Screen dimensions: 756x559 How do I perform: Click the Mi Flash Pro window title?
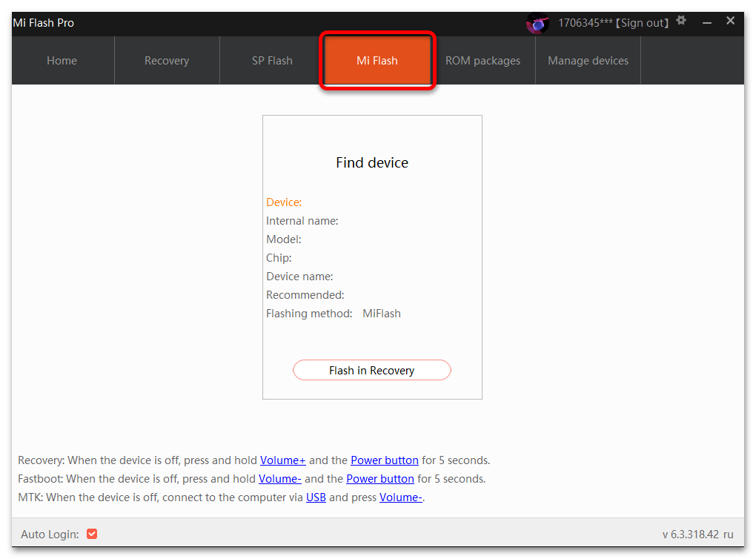[x=44, y=23]
